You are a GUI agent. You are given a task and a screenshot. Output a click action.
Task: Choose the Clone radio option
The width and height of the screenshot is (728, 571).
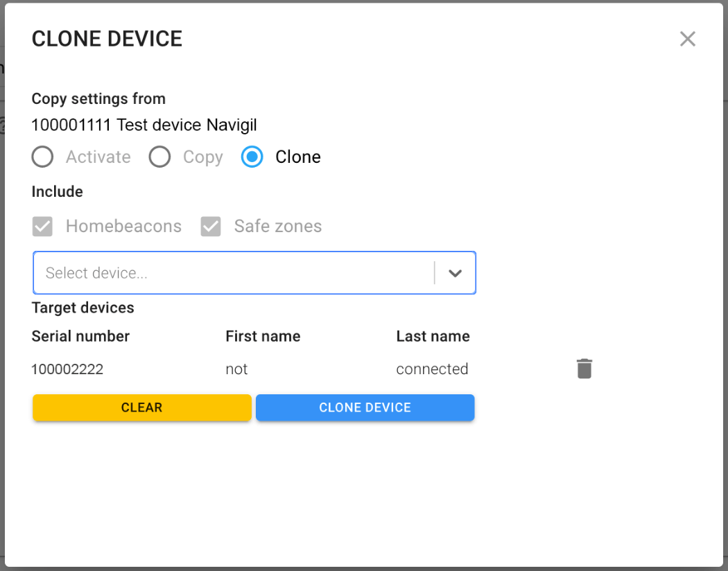252,157
